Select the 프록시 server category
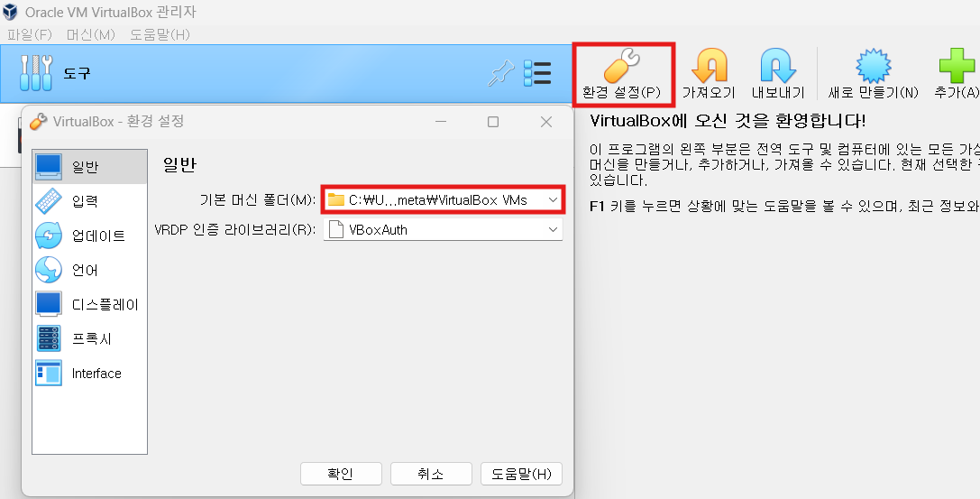The image size is (980, 499). [89, 339]
